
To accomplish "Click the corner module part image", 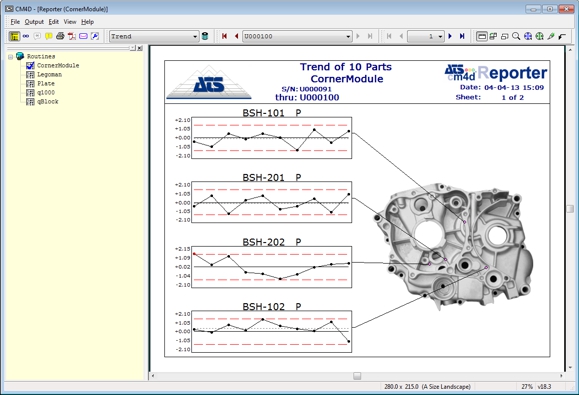I will 453,247.
